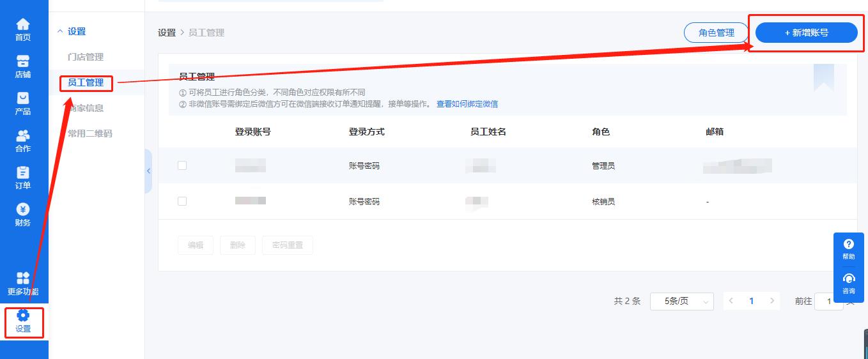The height and width of the screenshot is (359, 868).
Task: Collapse the sidebar with the arrow handle
Action: tap(148, 171)
